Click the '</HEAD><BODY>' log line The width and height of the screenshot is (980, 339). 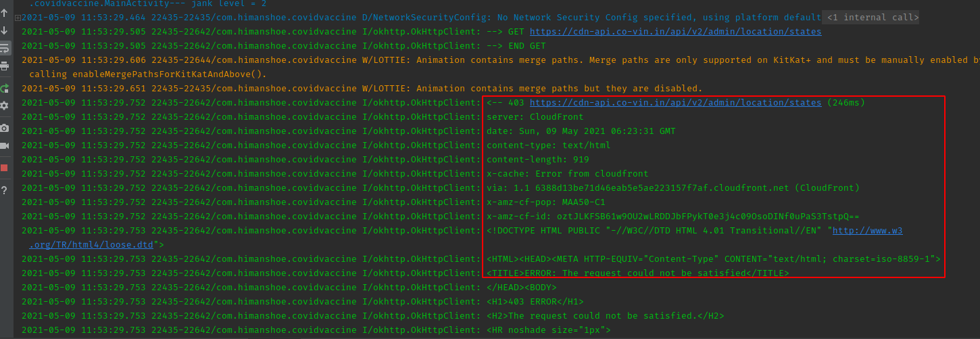coord(521,288)
